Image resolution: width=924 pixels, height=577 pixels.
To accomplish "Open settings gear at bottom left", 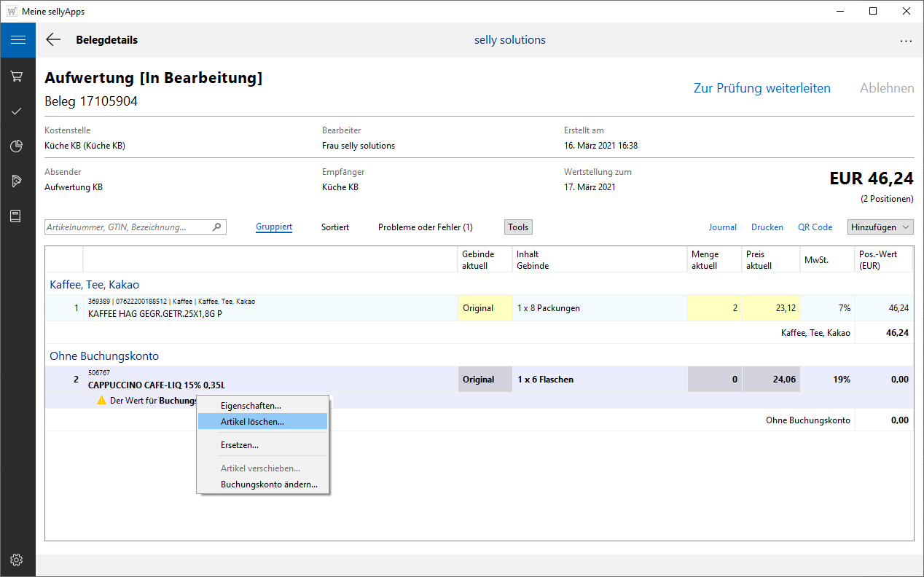I will click(17, 560).
